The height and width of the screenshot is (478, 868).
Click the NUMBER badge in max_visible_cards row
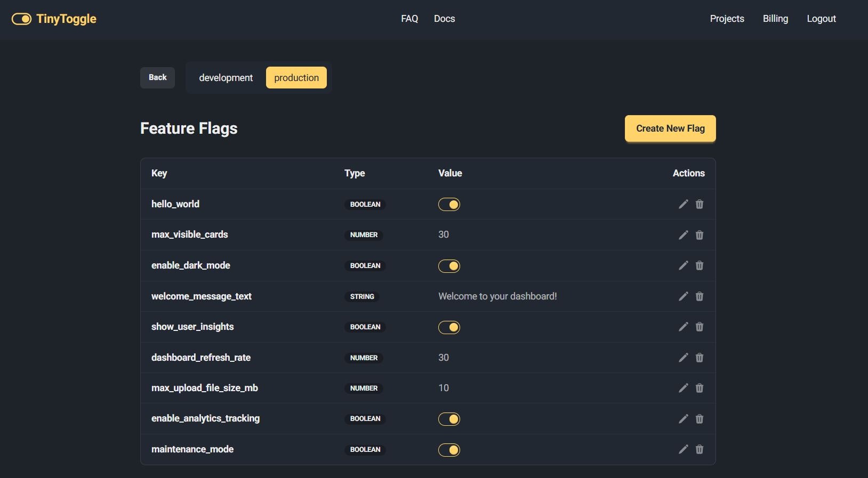(364, 235)
